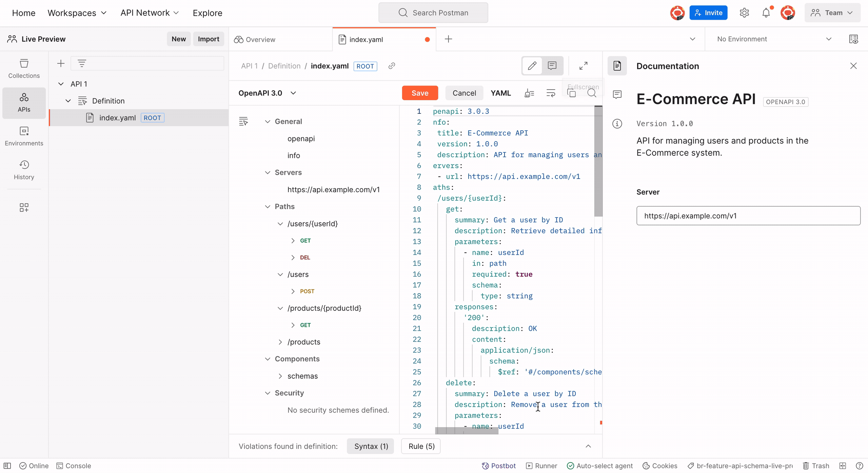Open the Environments sidebar section

(24, 136)
